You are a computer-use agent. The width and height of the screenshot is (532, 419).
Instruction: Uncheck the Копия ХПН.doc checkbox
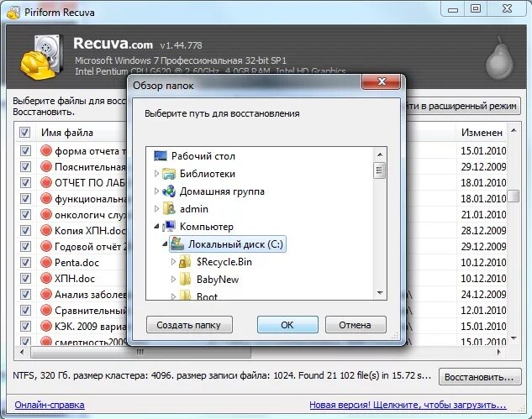[25, 230]
